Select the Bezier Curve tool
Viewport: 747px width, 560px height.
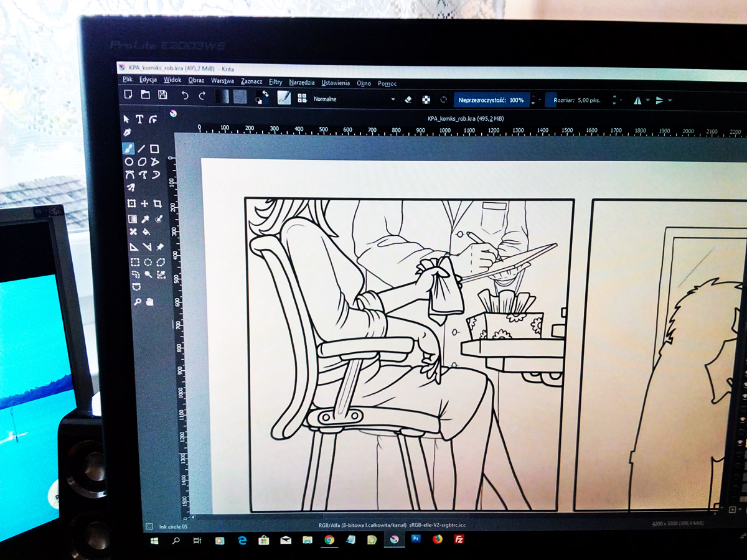coord(129,174)
